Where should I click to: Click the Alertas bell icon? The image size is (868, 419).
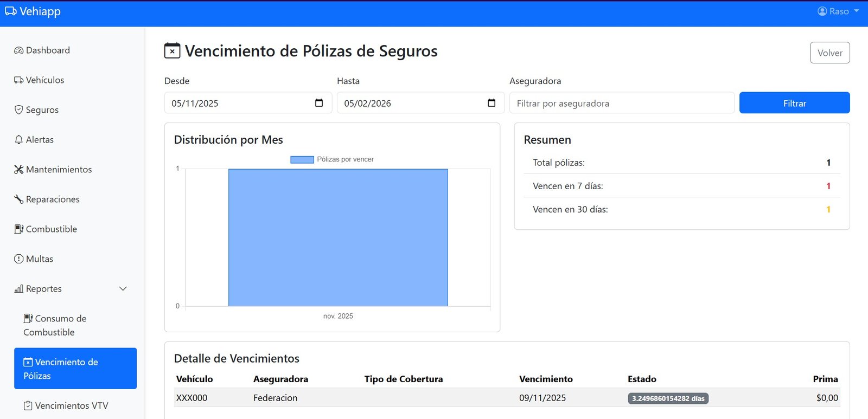(18, 140)
